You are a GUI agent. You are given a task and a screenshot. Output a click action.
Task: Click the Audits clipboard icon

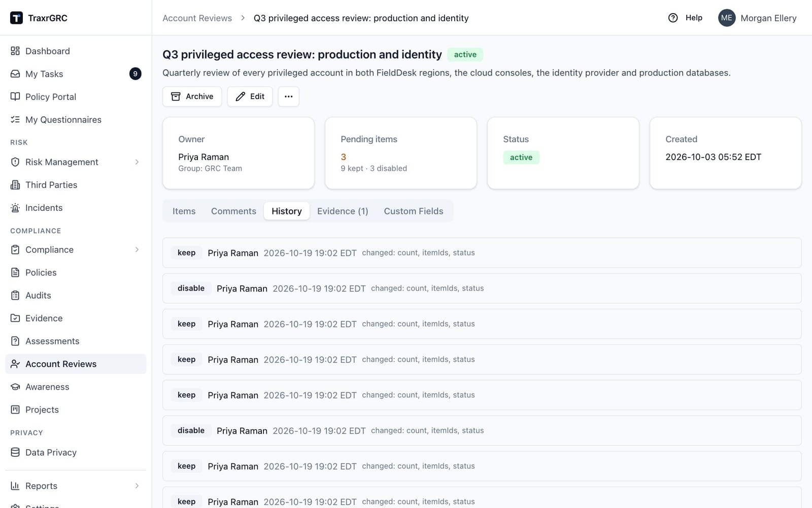pos(15,295)
